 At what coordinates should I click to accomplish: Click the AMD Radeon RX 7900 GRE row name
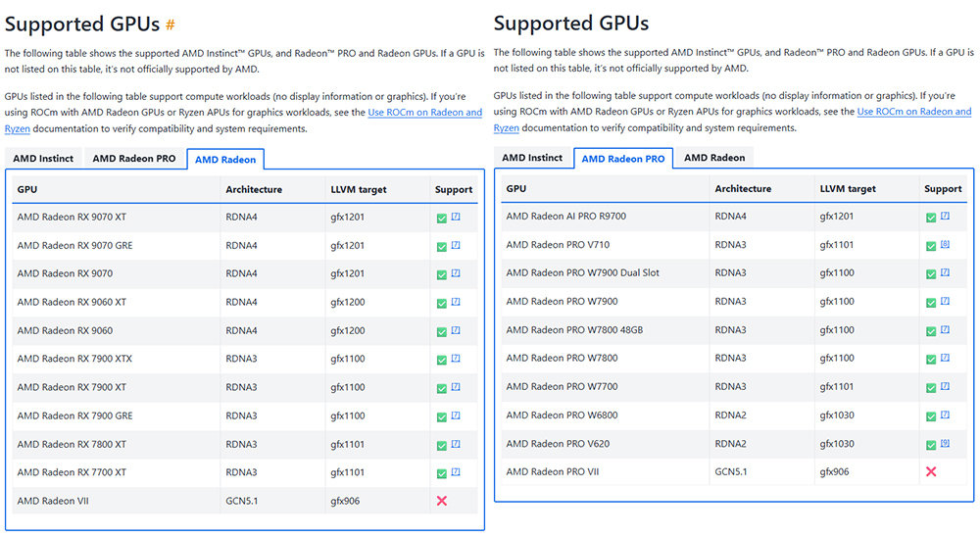click(x=74, y=415)
